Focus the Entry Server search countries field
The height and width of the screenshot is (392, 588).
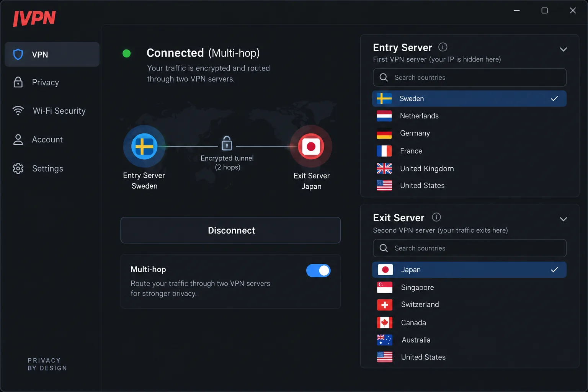tap(470, 77)
